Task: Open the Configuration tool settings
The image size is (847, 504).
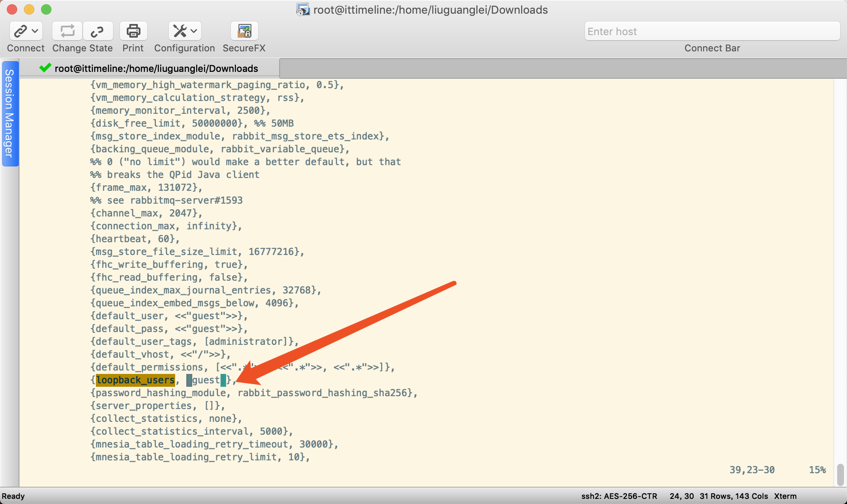Action: pos(180,31)
